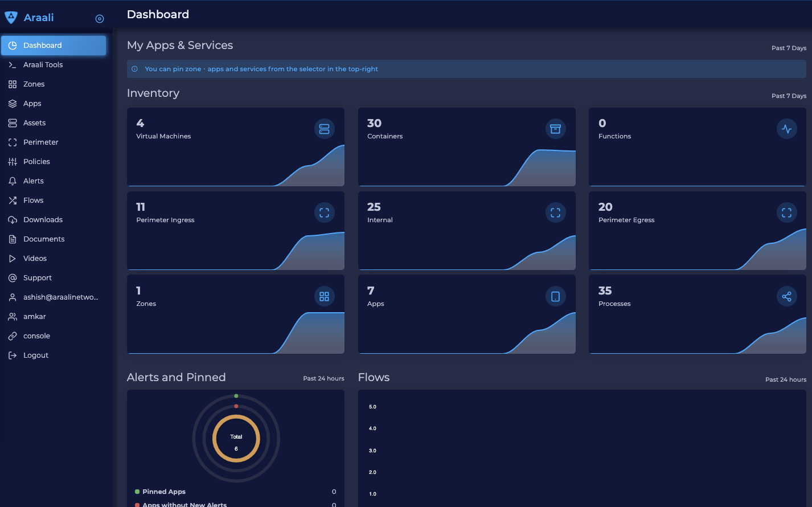Click the Apps card tablet icon

[x=556, y=296]
